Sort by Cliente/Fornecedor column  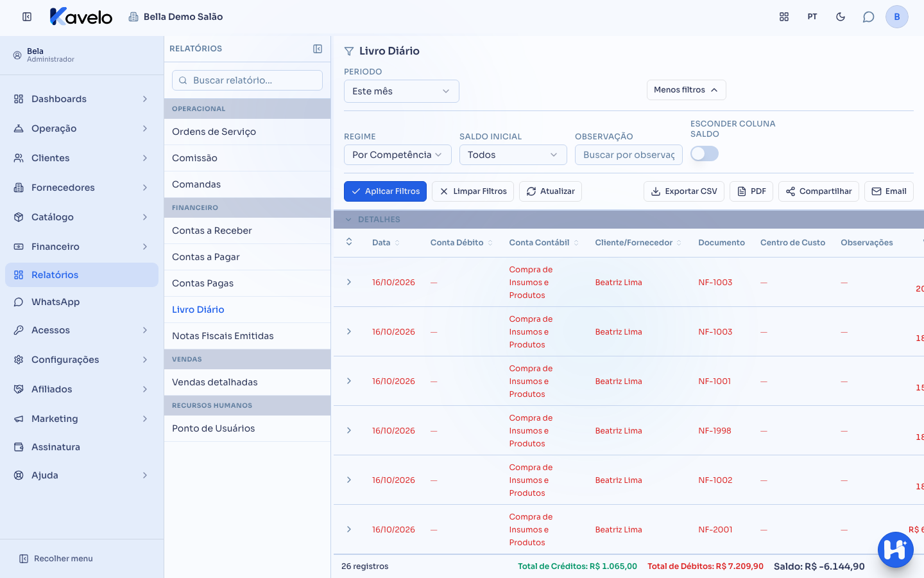click(x=638, y=243)
